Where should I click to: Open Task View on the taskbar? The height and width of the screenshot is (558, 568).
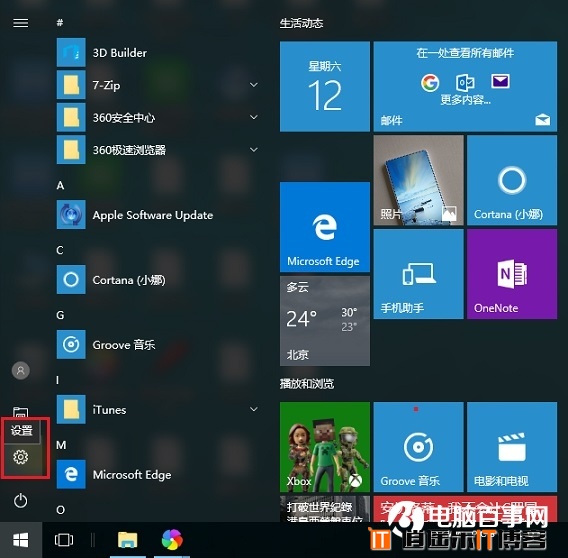tap(64, 540)
